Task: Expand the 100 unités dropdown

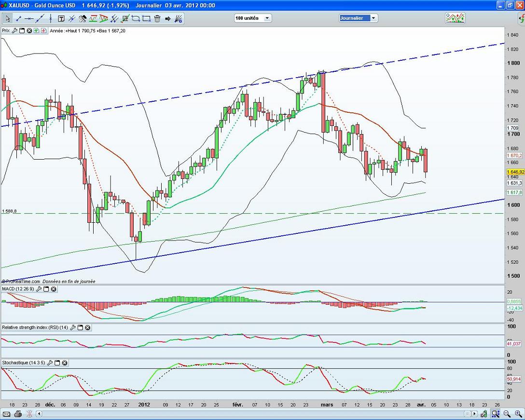Action: pyautogui.click(x=267, y=18)
